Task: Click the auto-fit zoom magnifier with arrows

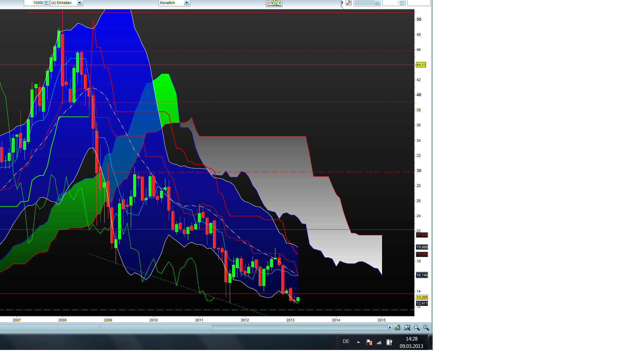Action: (x=407, y=327)
